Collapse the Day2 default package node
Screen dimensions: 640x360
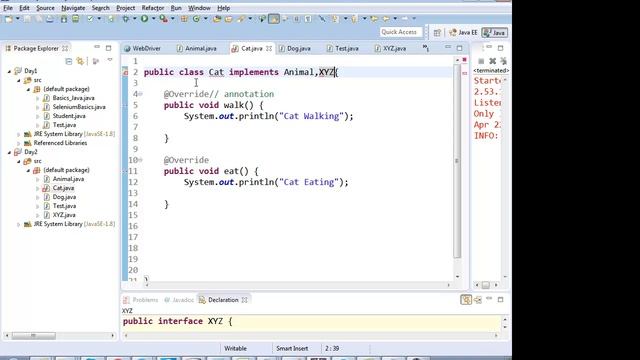(x=29, y=171)
